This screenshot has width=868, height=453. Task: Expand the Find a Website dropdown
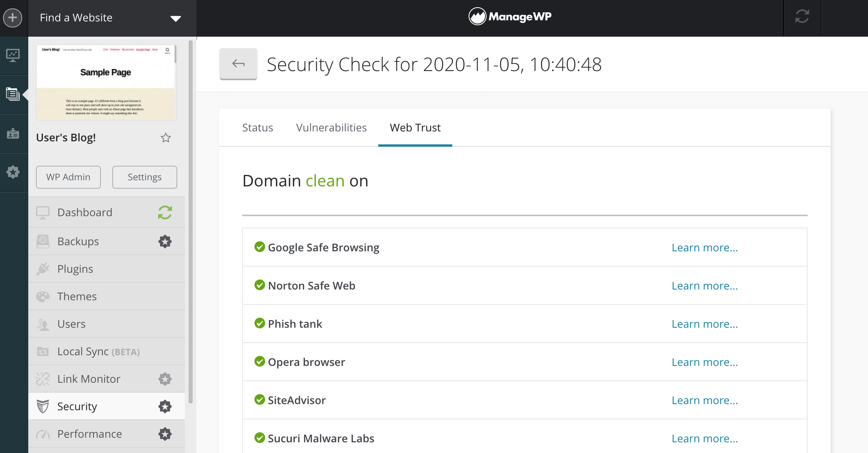pyautogui.click(x=175, y=18)
